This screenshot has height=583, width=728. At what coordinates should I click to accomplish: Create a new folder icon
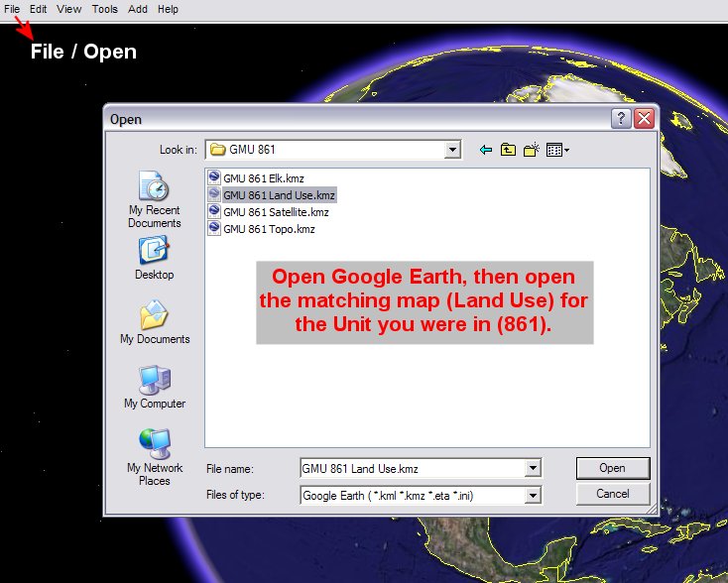[532, 150]
